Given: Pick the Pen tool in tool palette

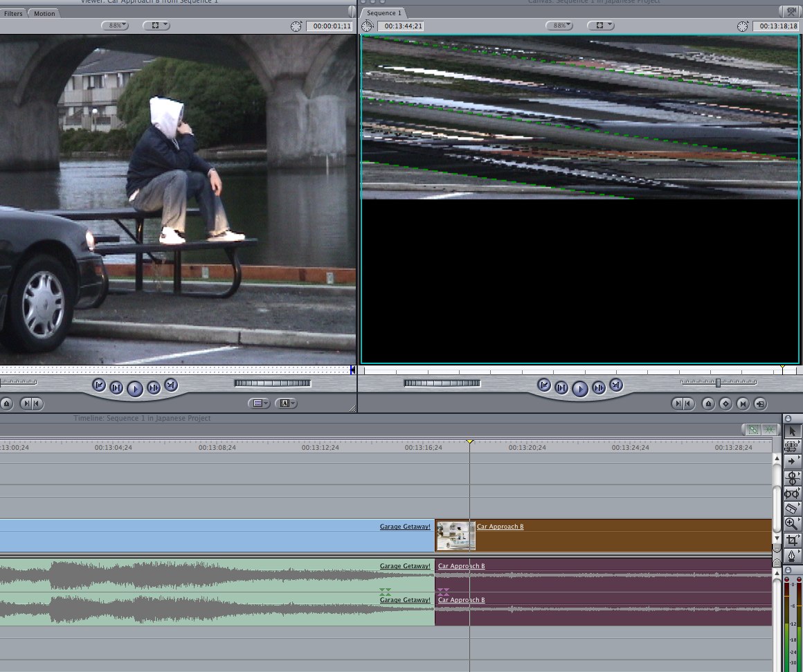Looking at the screenshot, I should (x=792, y=556).
